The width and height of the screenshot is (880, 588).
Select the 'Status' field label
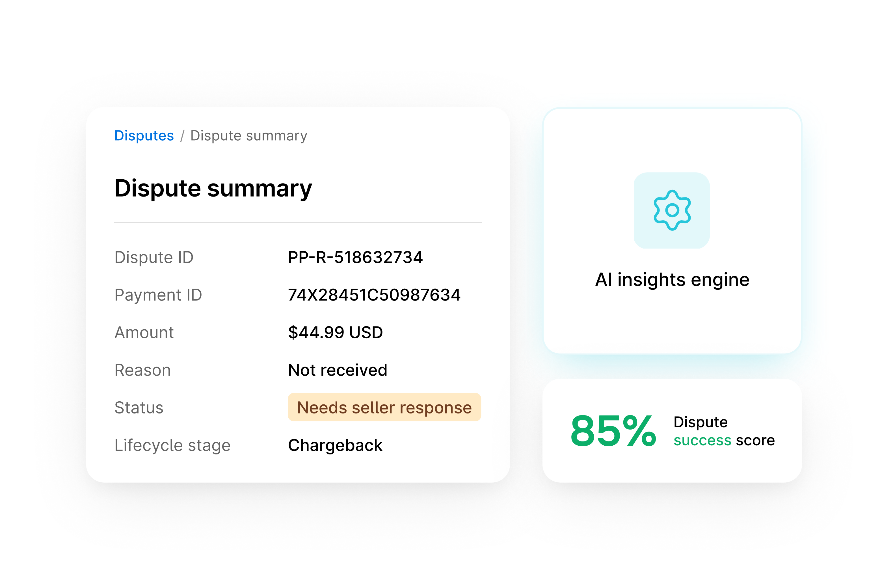pos(139,407)
